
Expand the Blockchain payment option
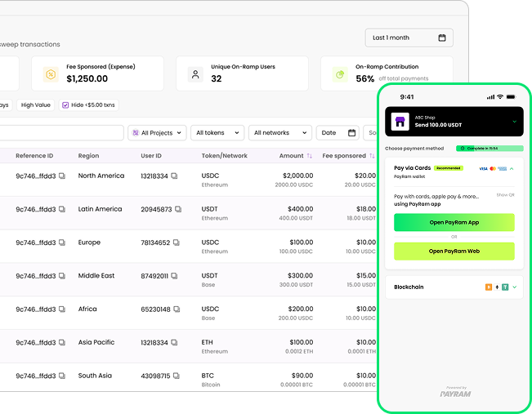click(x=514, y=287)
